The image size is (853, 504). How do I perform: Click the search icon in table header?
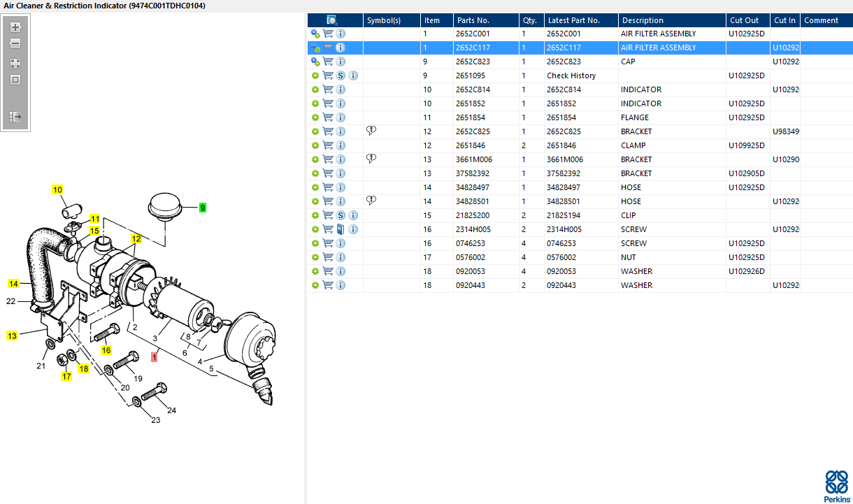point(332,20)
